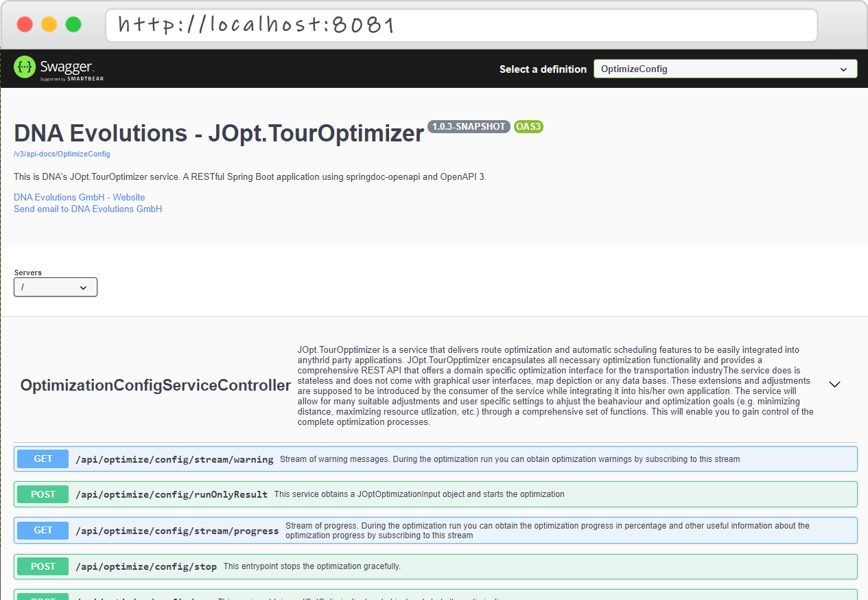Click the GET badge for the progress stream endpoint

pos(43,530)
